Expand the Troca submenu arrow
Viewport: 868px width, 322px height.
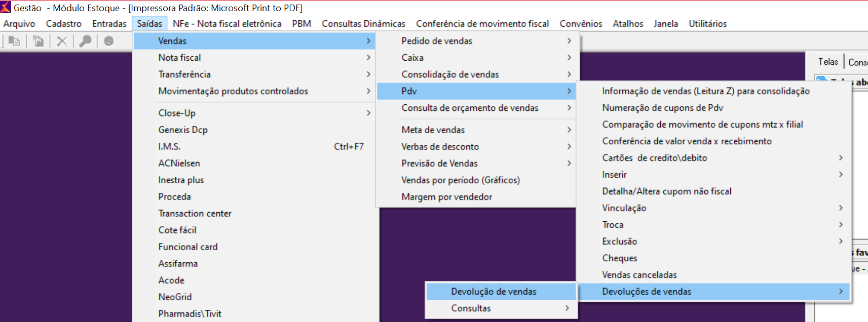[841, 225]
